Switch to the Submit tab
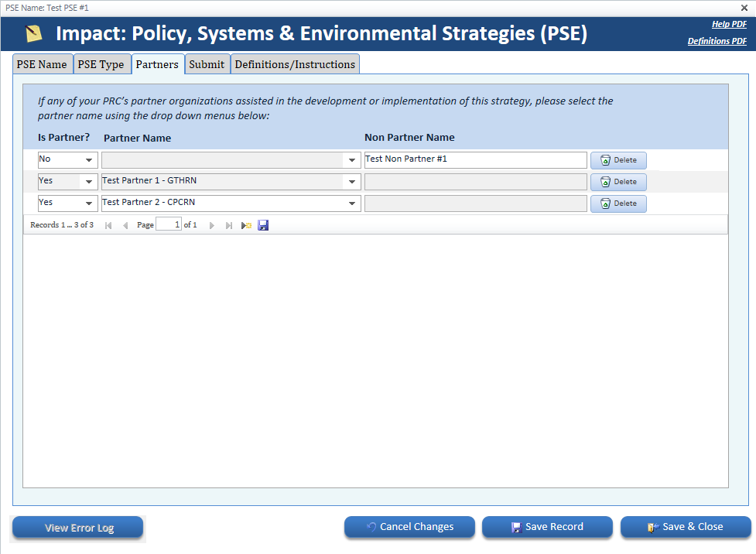The height and width of the screenshot is (554, 756). [x=207, y=64]
